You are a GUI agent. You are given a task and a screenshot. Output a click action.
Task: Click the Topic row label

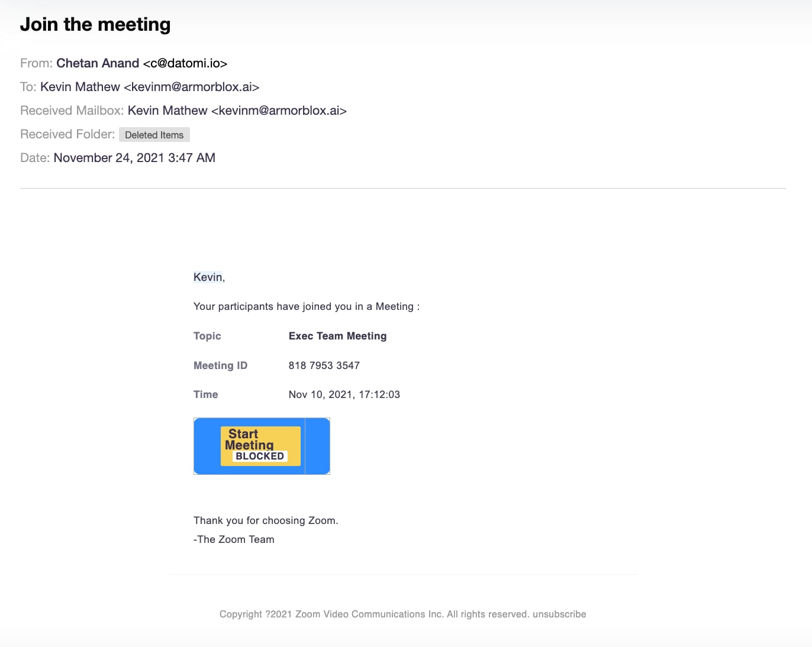tap(207, 335)
